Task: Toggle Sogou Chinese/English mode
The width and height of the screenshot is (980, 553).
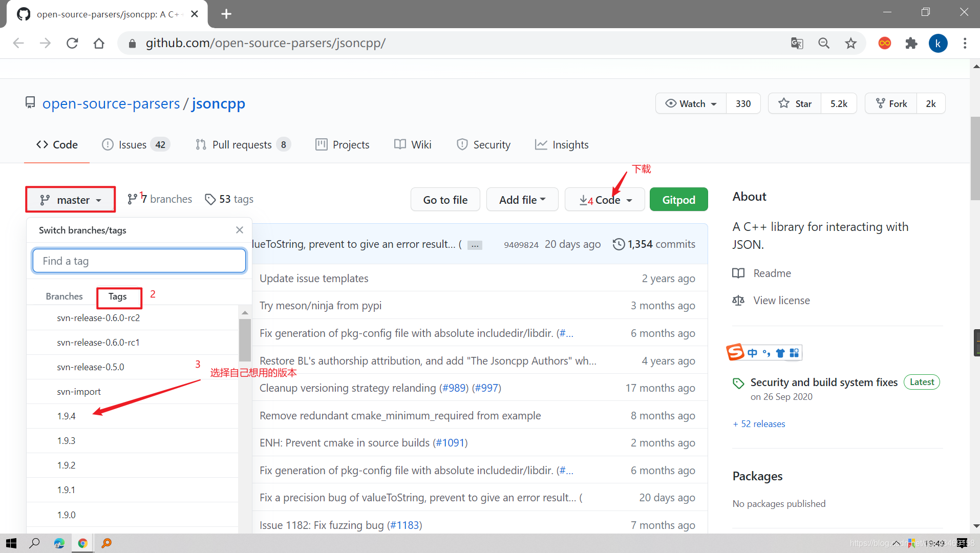Action: (752, 353)
